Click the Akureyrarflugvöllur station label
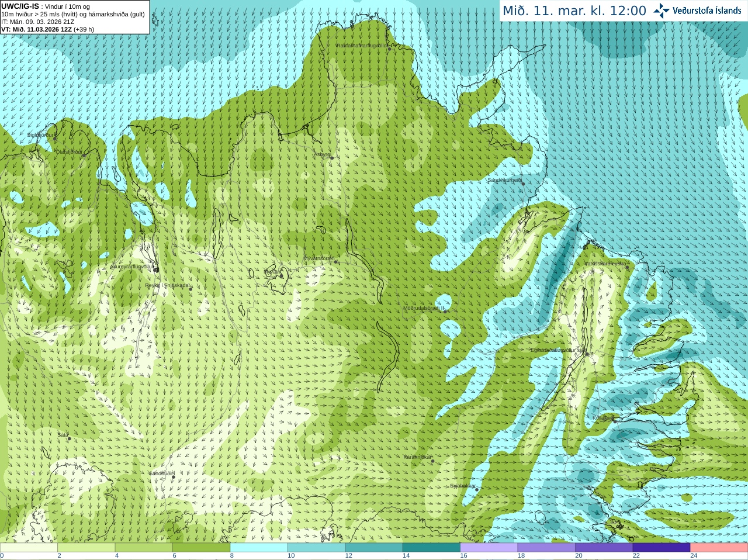The width and height of the screenshot is (748, 560). coord(131,267)
